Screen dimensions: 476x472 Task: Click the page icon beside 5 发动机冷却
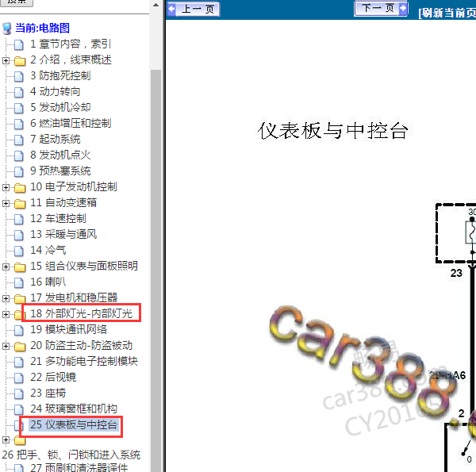[19, 108]
